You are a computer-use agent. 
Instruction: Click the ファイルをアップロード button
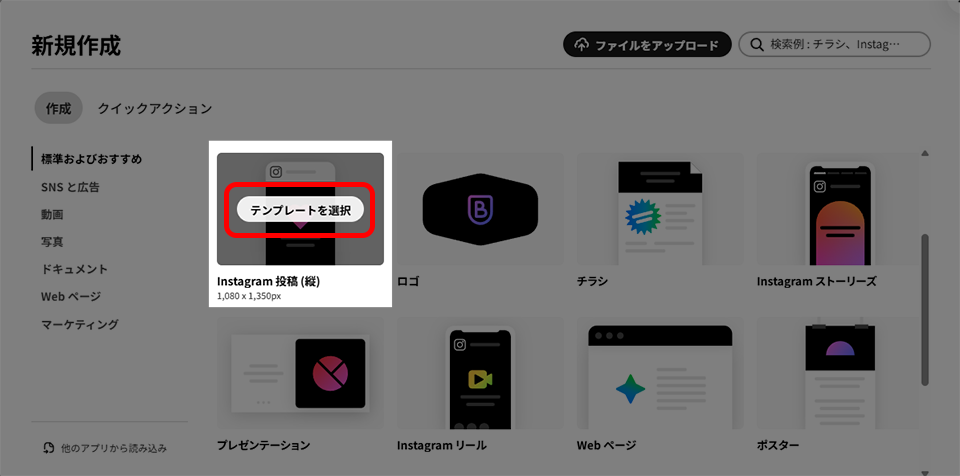(646, 45)
